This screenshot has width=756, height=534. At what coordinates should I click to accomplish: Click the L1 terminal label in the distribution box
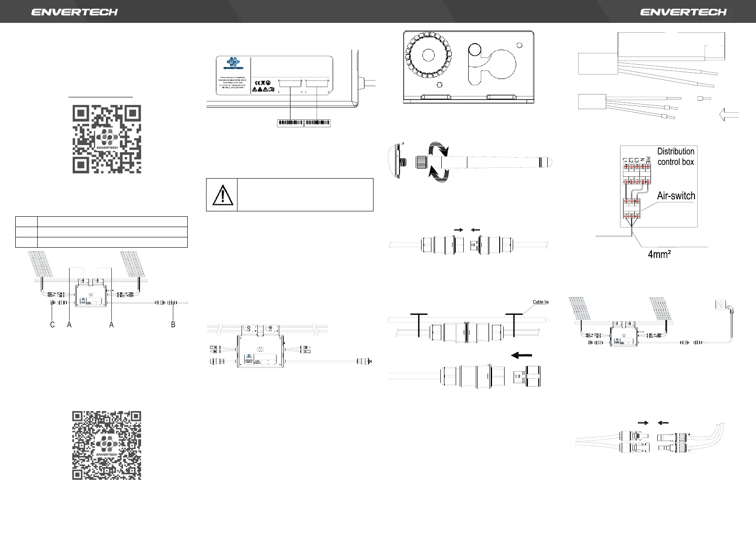[624, 160]
